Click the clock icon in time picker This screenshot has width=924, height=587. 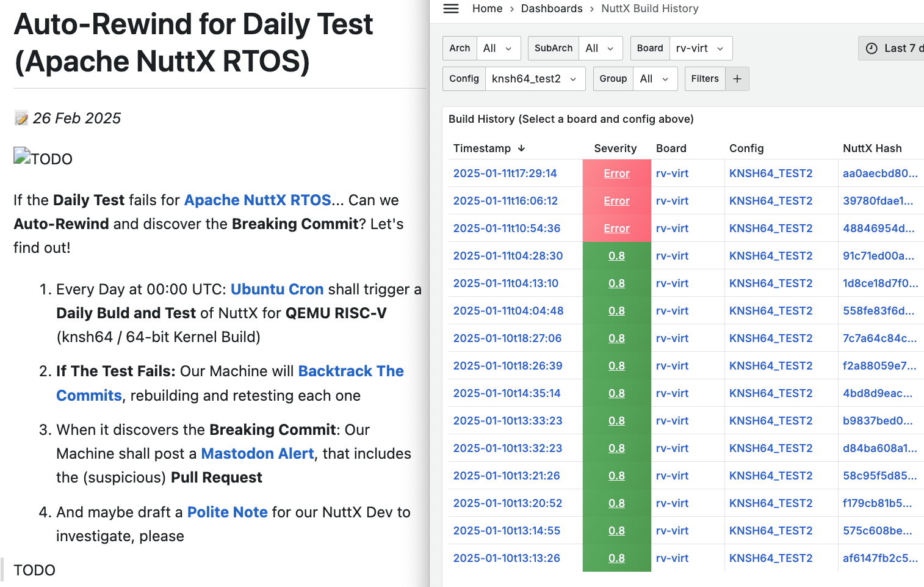[872, 48]
